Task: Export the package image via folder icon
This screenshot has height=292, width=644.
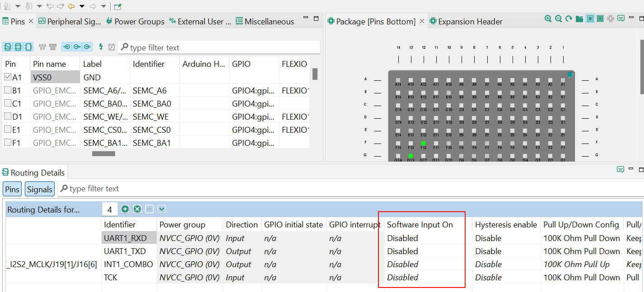Action: tap(579, 19)
